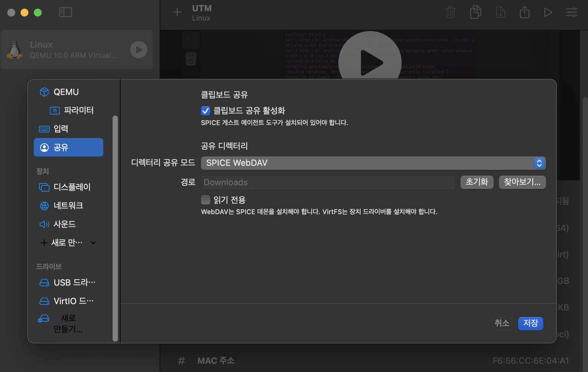
Task: Click the 찾아보기... browse button
Action: [x=522, y=182]
